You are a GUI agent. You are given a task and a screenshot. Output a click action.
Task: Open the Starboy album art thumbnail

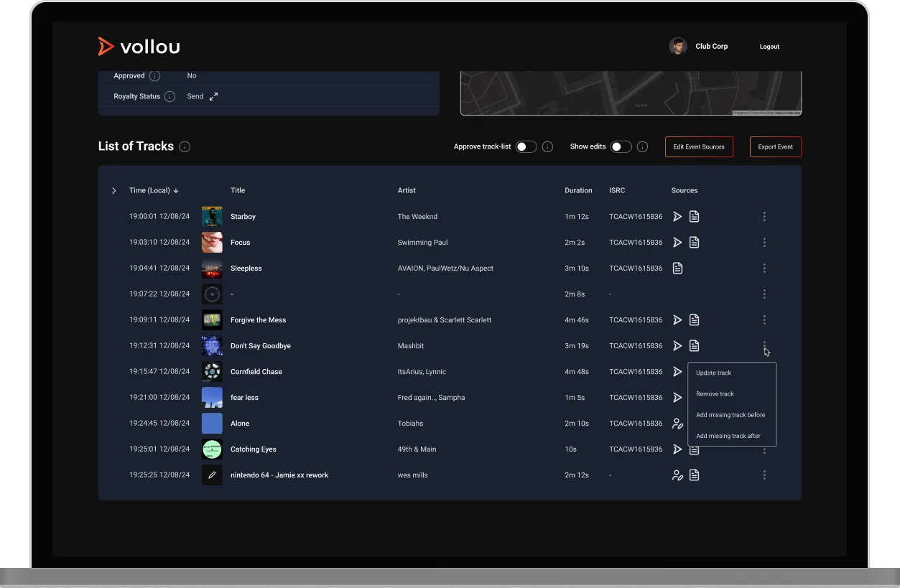coord(212,216)
